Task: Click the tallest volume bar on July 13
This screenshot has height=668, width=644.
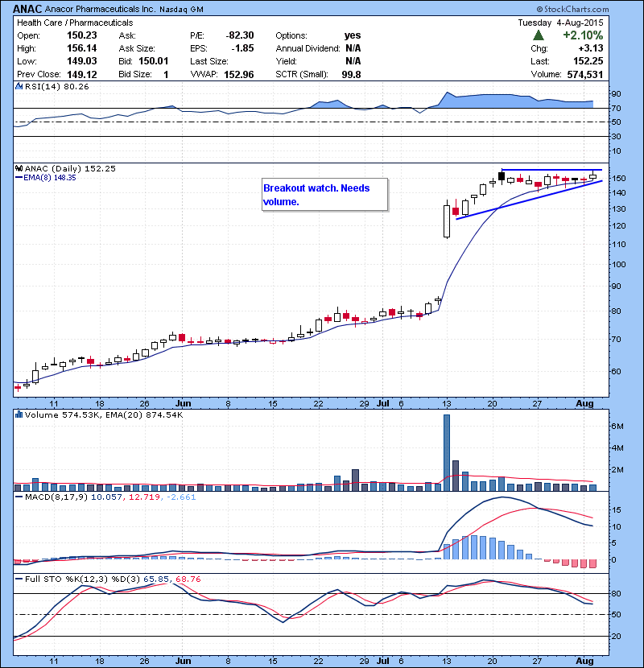Action: click(x=447, y=453)
